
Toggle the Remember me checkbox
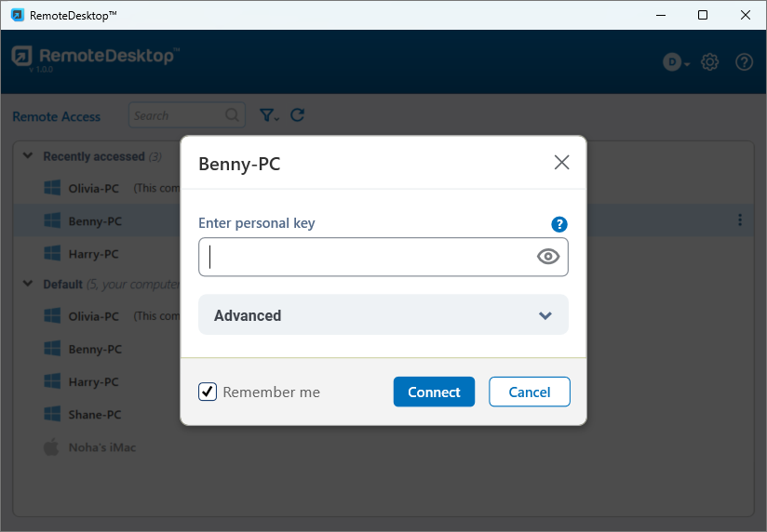pos(208,392)
